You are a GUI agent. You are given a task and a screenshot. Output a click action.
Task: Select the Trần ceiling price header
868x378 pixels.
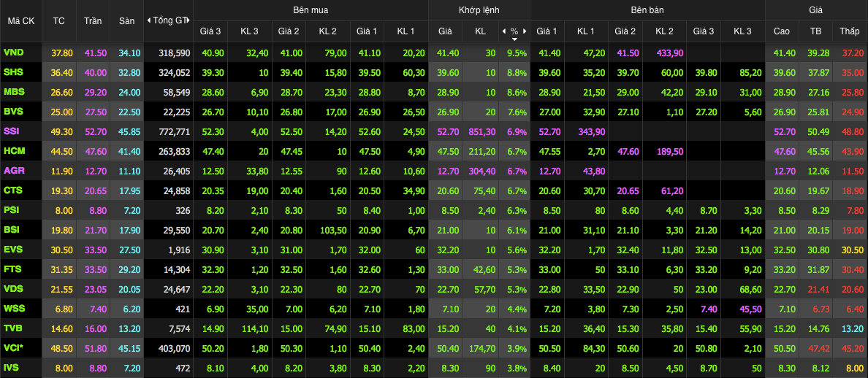[93, 20]
